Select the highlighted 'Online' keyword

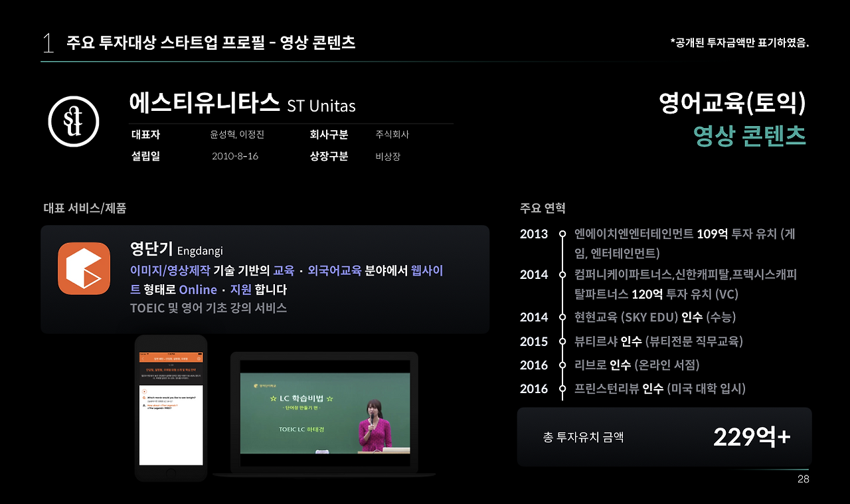point(198,290)
